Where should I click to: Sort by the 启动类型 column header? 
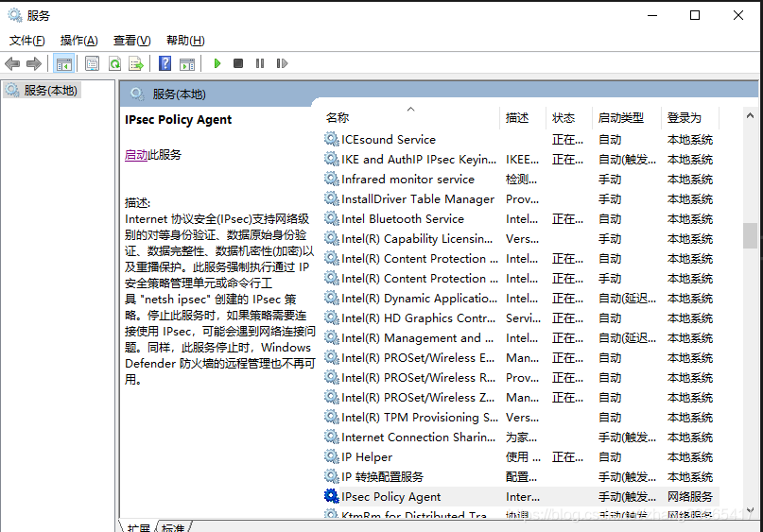pyautogui.click(x=627, y=118)
